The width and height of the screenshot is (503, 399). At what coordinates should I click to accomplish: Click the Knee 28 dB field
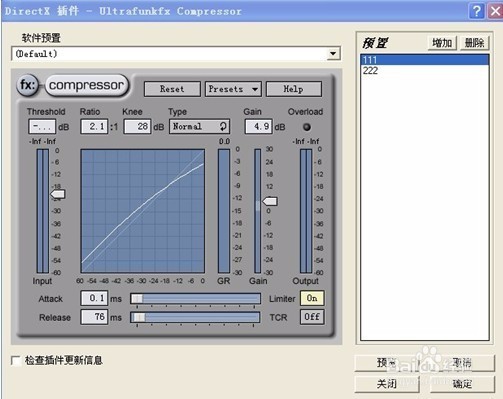point(137,127)
